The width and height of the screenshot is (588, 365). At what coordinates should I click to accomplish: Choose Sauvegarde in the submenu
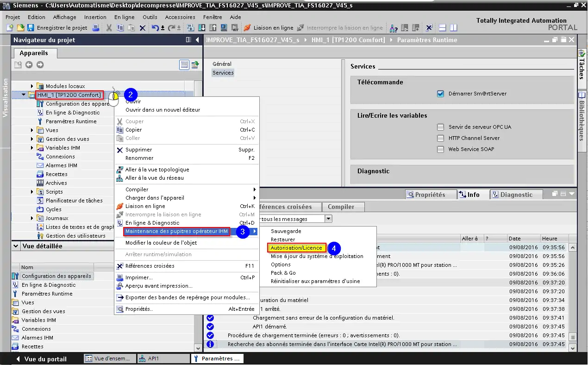286,231
